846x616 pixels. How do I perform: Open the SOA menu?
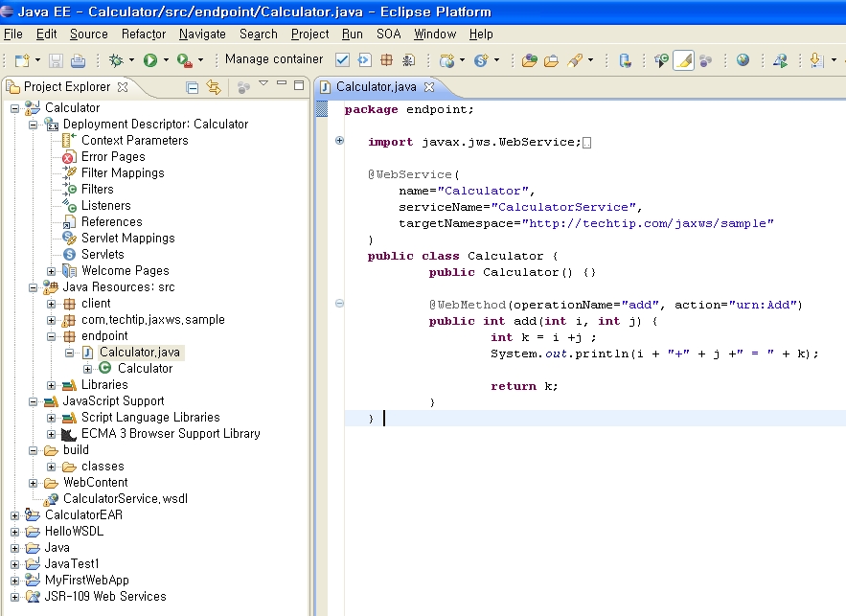388,34
